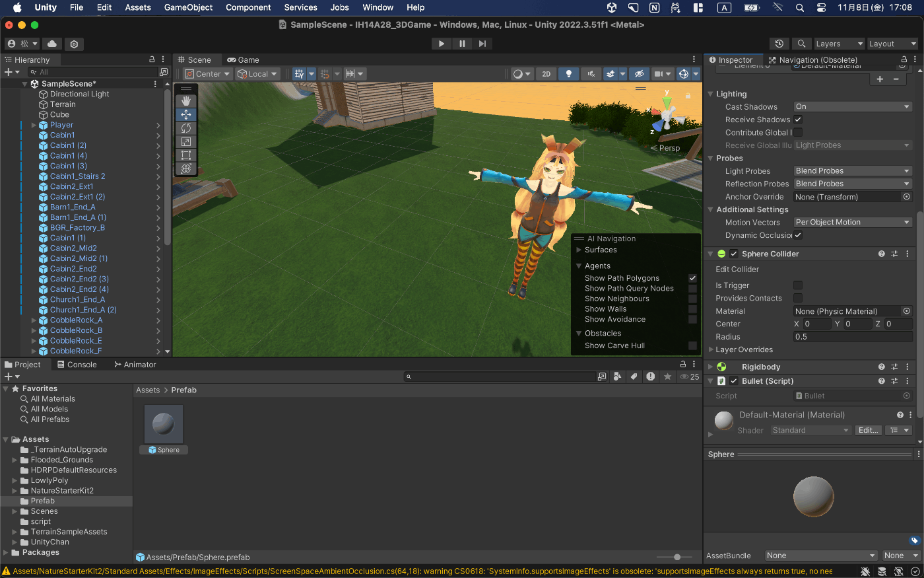Select the Rect tool in Scene toolbar

pos(186,155)
